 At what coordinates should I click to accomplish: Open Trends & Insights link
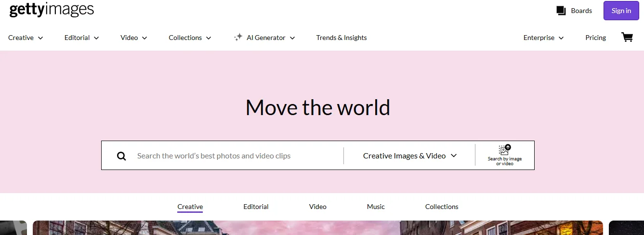point(342,38)
